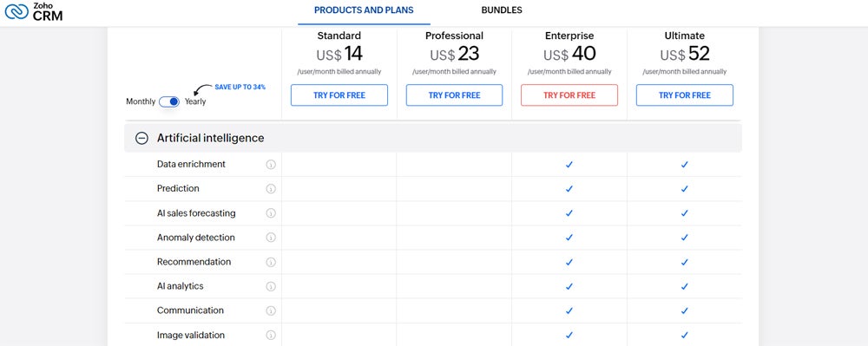Click the Prediction feature label

(x=178, y=188)
